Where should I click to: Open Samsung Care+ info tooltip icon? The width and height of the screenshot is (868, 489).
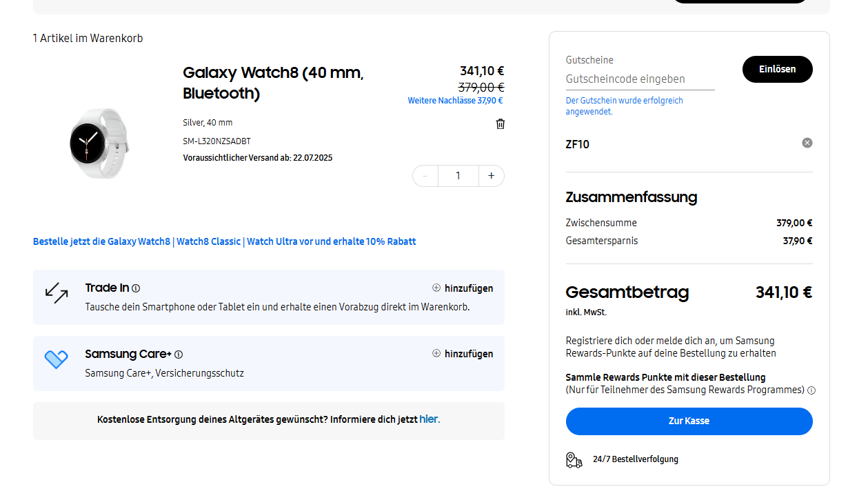179,355
